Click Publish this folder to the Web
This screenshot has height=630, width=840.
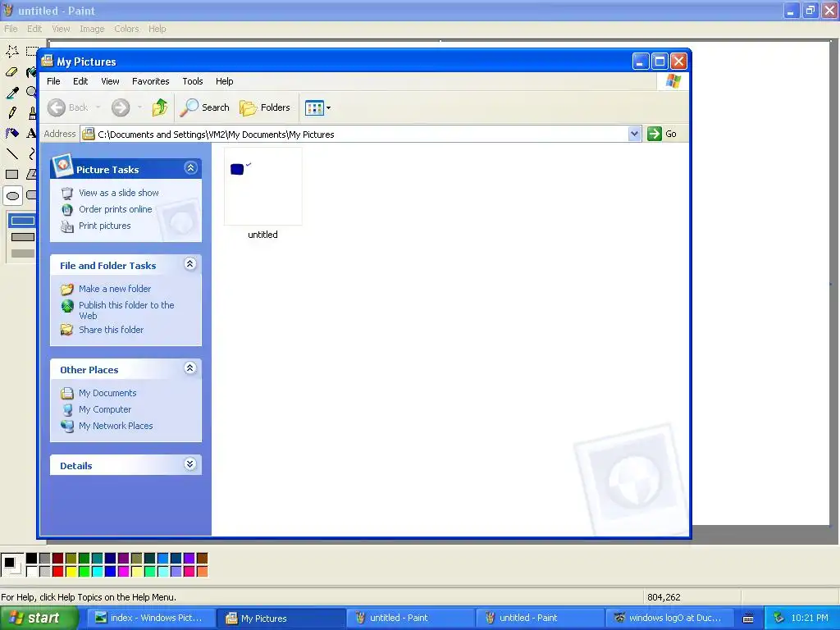click(x=126, y=310)
